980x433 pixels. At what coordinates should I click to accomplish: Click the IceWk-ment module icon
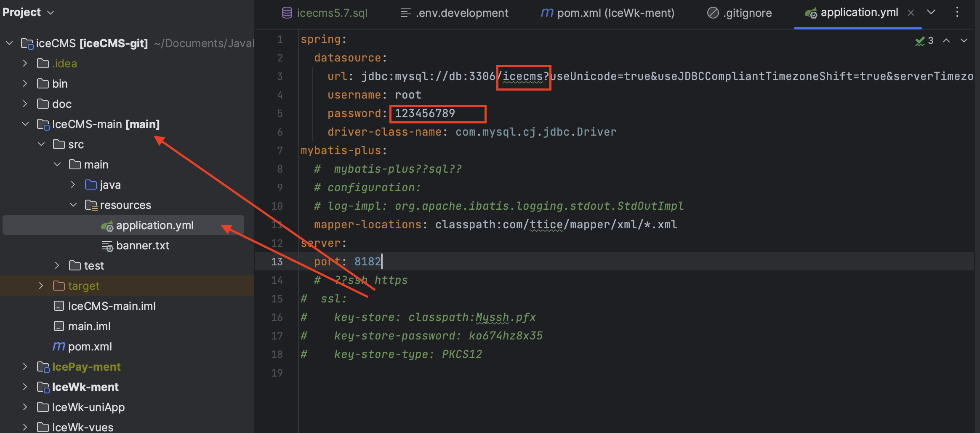pyautogui.click(x=43, y=387)
